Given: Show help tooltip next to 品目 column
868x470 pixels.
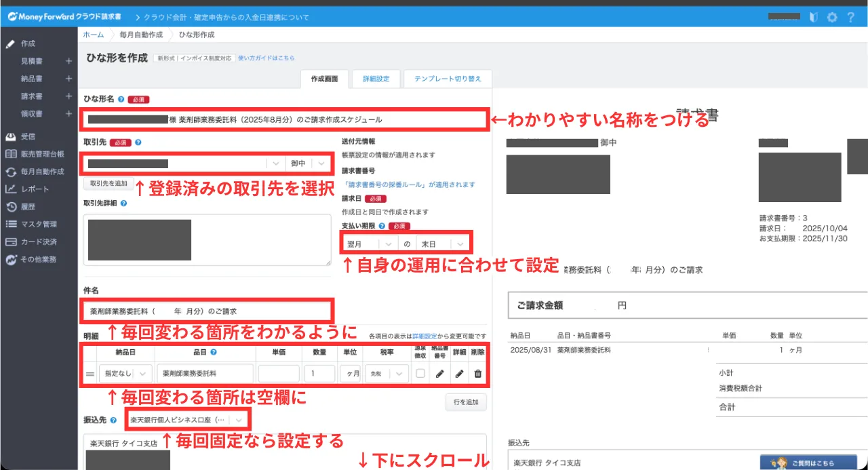Looking at the screenshot, I should (x=214, y=353).
